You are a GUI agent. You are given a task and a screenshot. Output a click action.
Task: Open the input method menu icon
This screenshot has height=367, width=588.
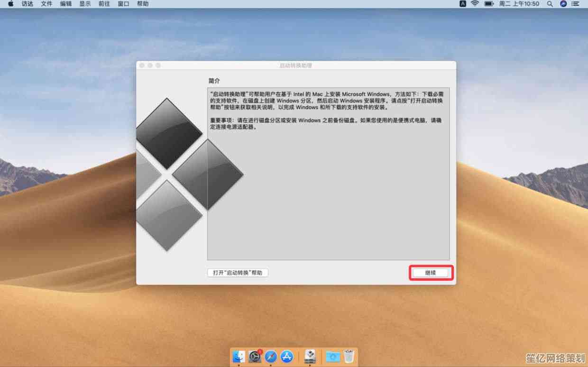(x=463, y=4)
